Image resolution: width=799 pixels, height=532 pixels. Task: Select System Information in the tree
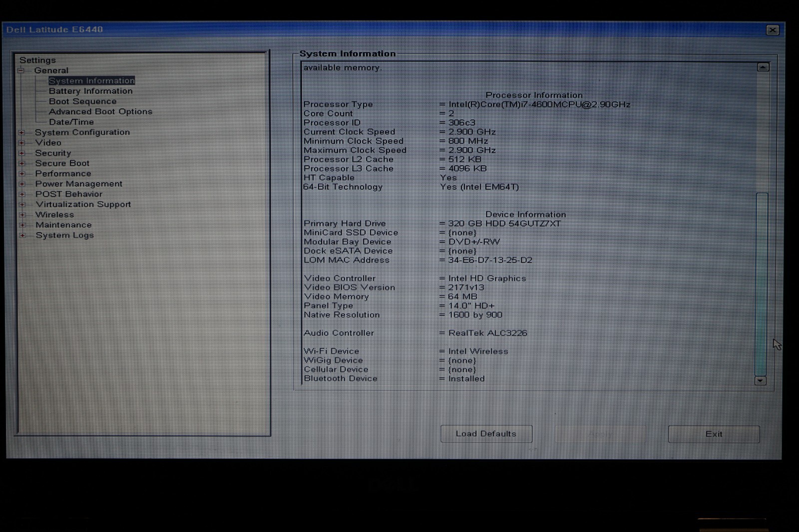click(x=92, y=80)
